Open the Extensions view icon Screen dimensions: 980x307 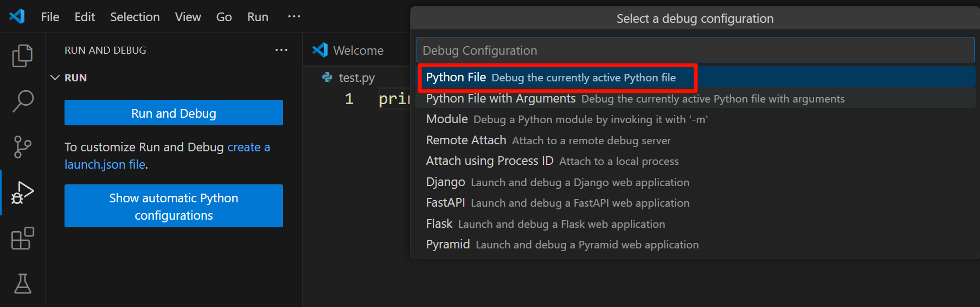click(22, 238)
